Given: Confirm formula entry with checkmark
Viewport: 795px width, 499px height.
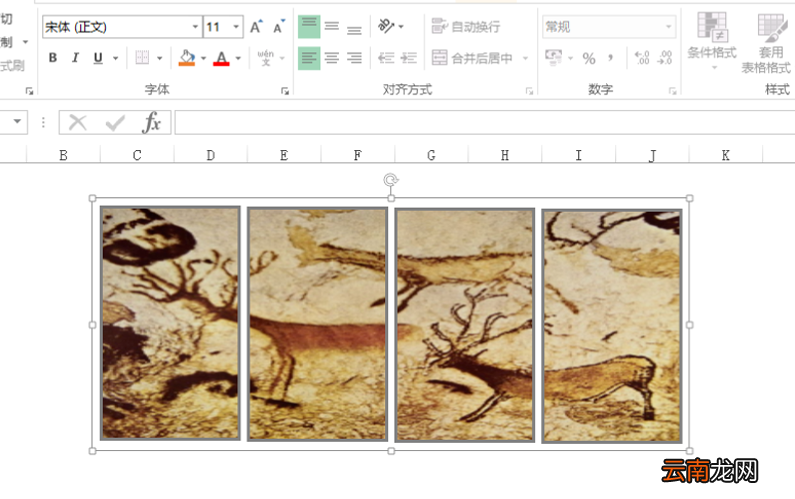Looking at the screenshot, I should pos(115,122).
